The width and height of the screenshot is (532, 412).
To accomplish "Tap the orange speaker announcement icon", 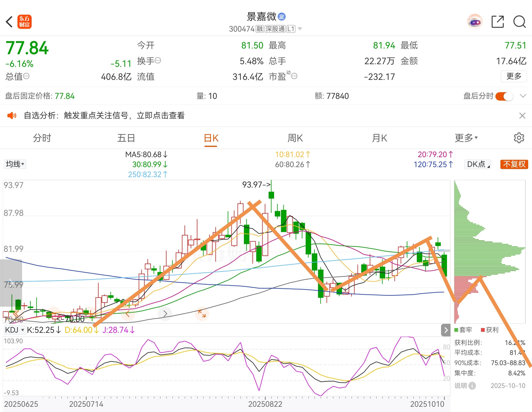I will click(x=12, y=116).
